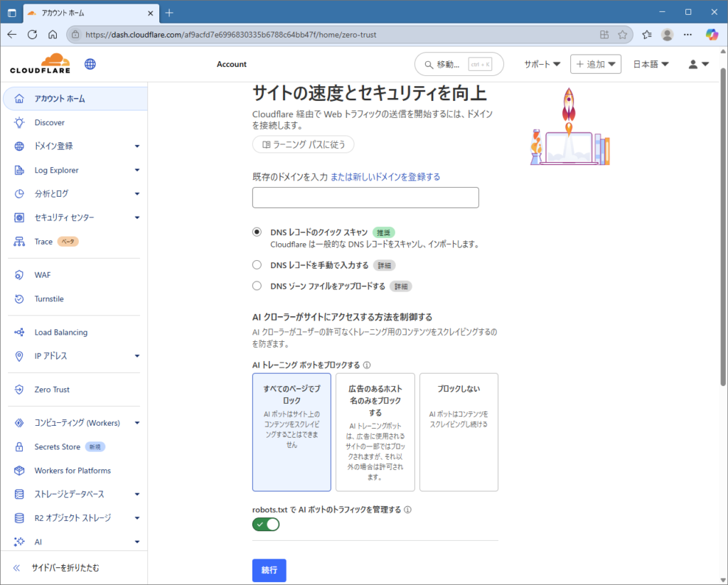Choose すべてのページでブロック card
The width and height of the screenshot is (728, 585).
[291, 431]
